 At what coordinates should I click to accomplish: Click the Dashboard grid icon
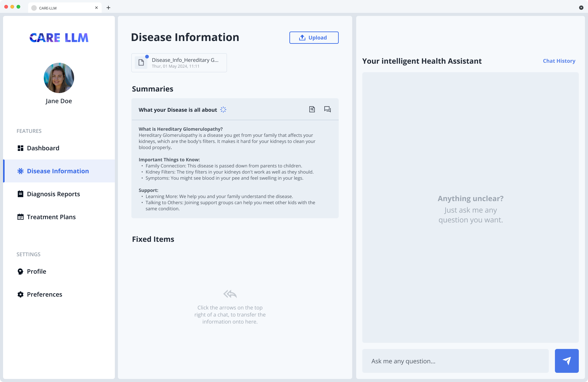21,148
